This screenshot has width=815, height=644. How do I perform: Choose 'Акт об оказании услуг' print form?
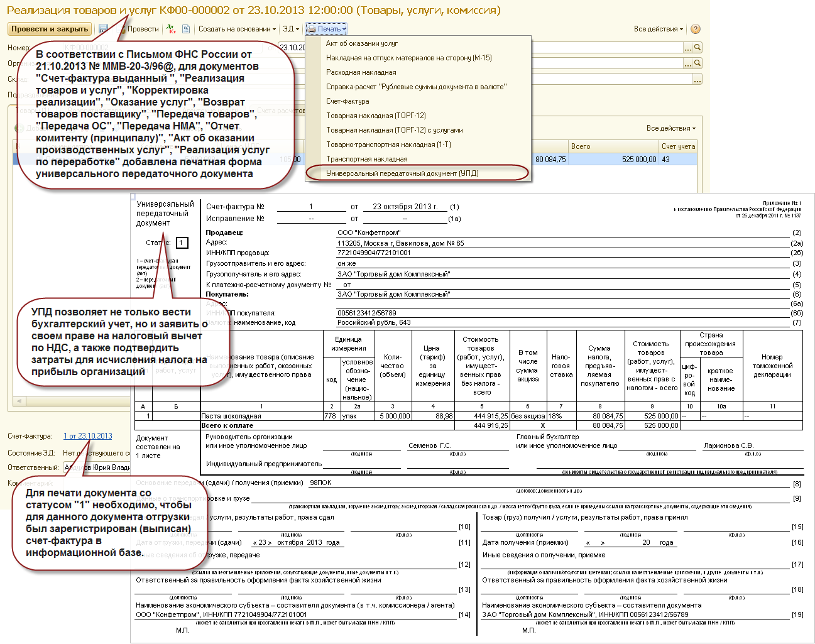pyautogui.click(x=362, y=43)
